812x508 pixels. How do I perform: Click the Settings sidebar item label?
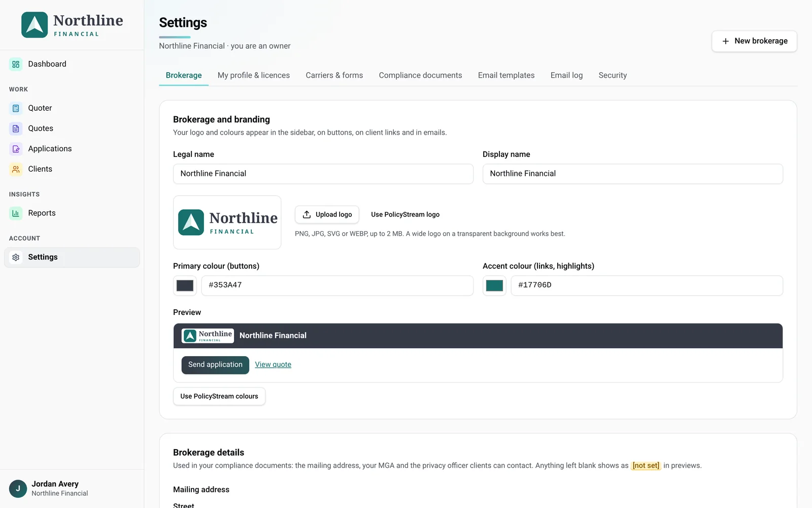[x=43, y=258]
